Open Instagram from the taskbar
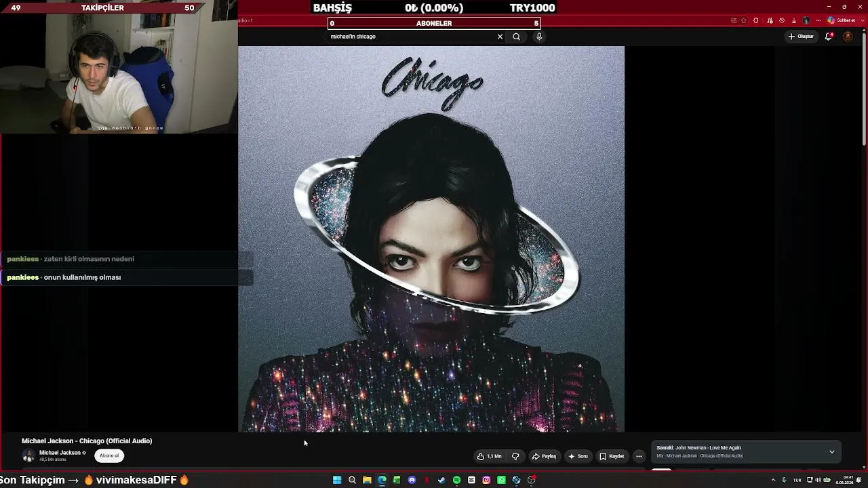The height and width of the screenshot is (488, 868). [x=486, y=480]
